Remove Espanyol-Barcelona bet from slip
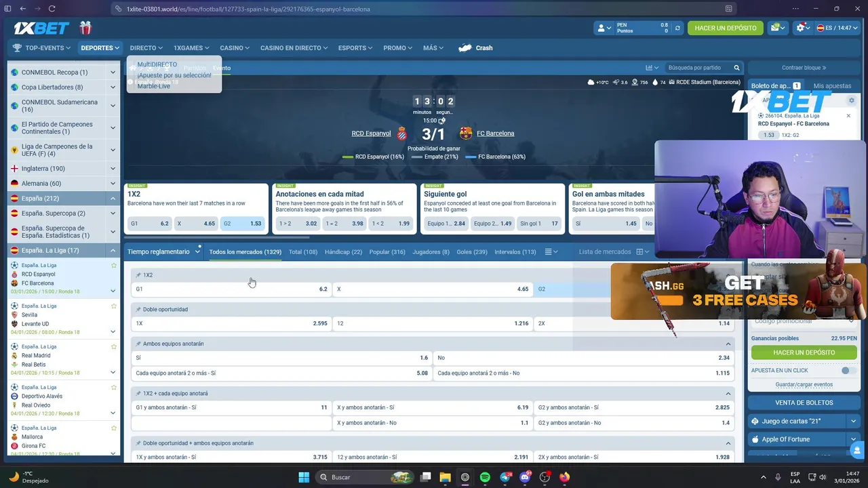 click(848, 116)
